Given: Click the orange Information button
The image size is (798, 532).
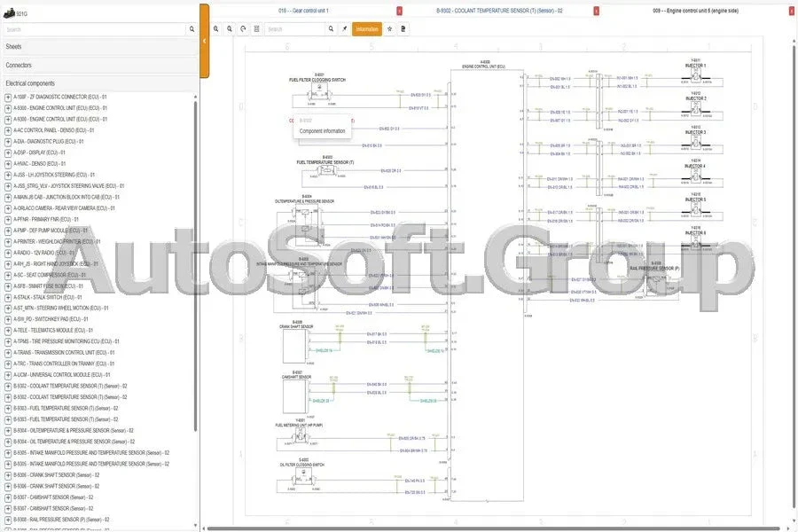Looking at the screenshot, I should 366,29.
